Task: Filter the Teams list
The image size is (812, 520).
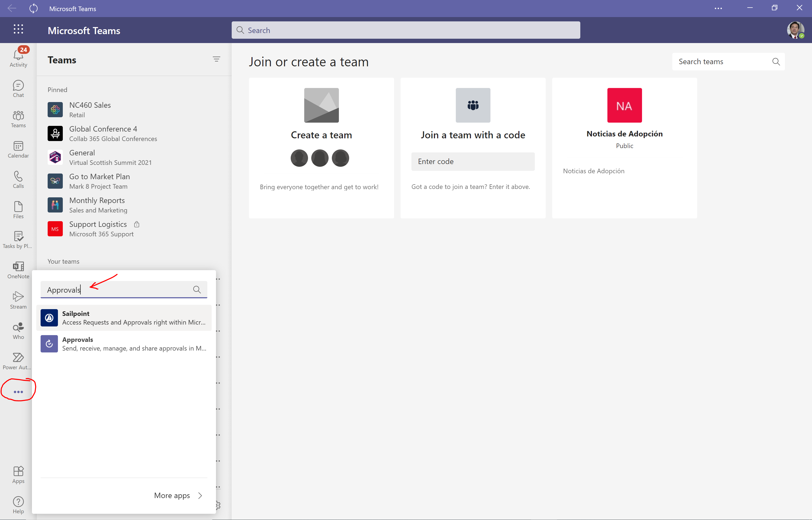Action: (217, 59)
